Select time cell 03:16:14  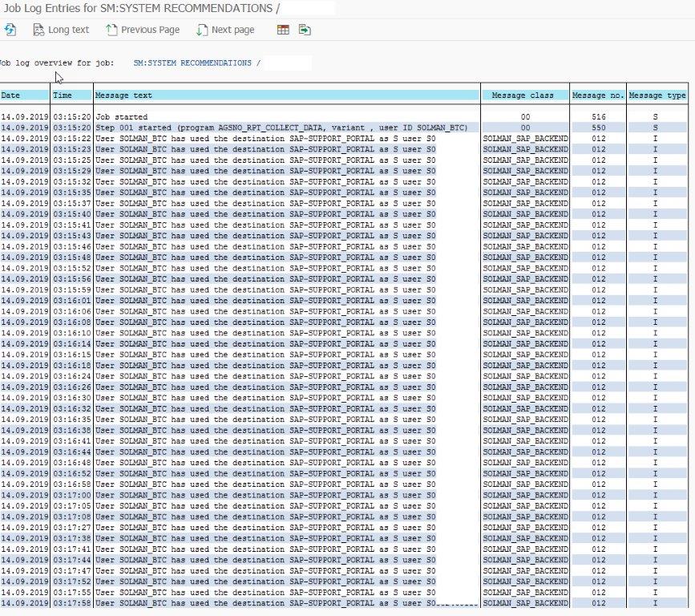(72, 344)
